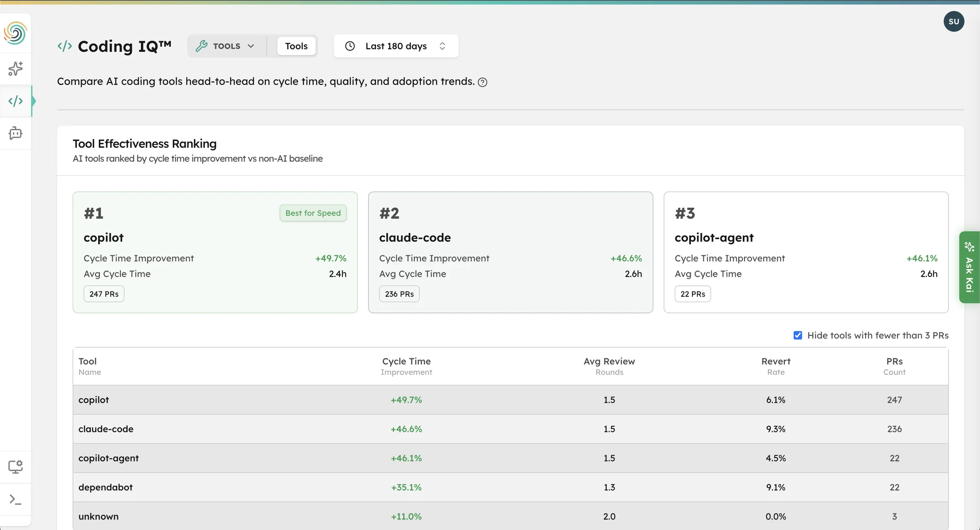Click the 236 PRs button on claude-code card
This screenshot has height=530, width=980.
(x=399, y=294)
